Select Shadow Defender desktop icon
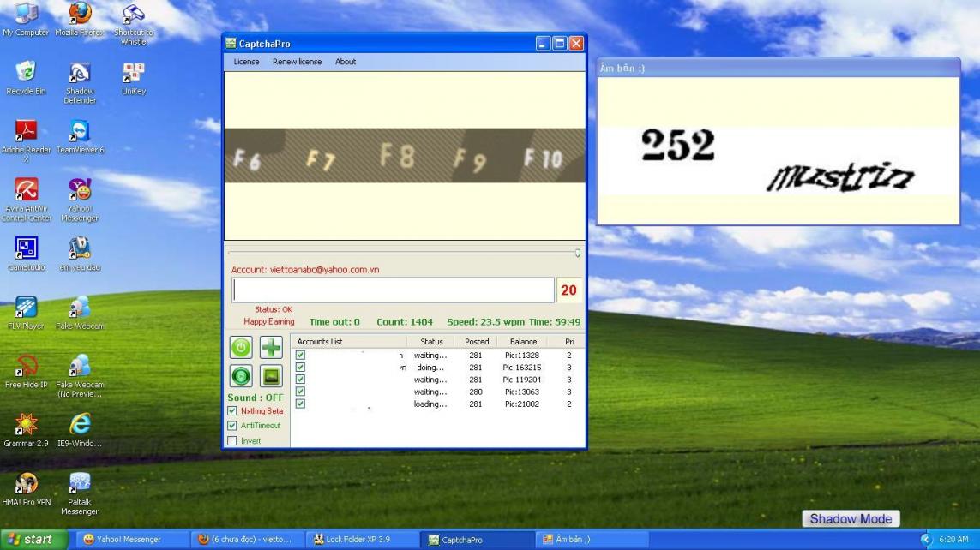Screen dimensions: 980x550 [x=80, y=82]
